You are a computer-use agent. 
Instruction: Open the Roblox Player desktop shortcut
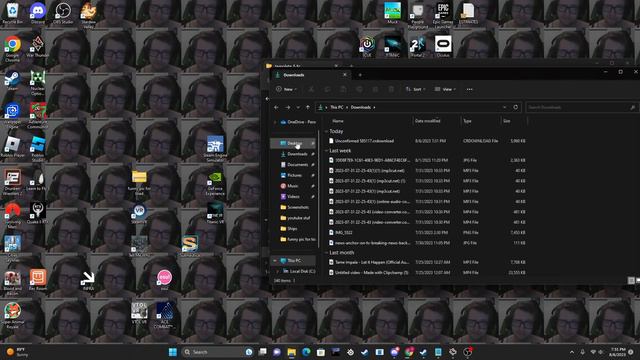tap(12, 147)
